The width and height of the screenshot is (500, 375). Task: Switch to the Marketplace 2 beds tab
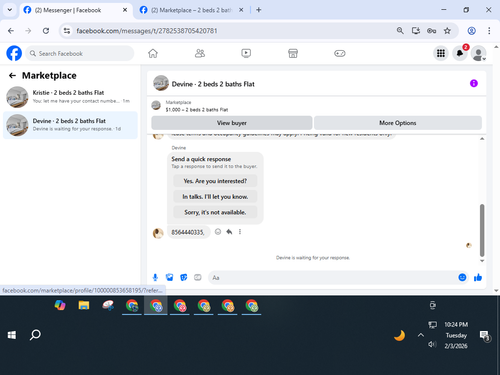[x=192, y=10]
